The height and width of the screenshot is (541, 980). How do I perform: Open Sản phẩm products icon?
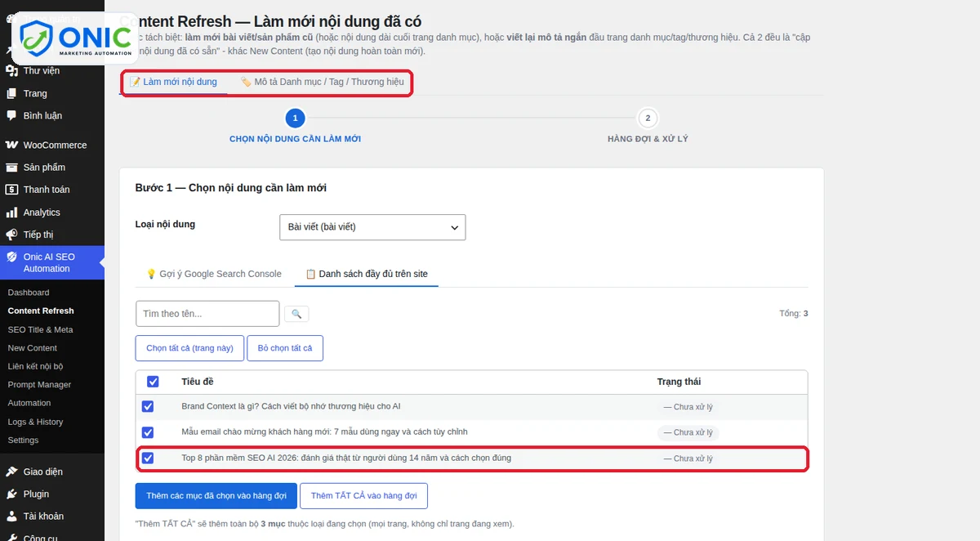(11, 167)
